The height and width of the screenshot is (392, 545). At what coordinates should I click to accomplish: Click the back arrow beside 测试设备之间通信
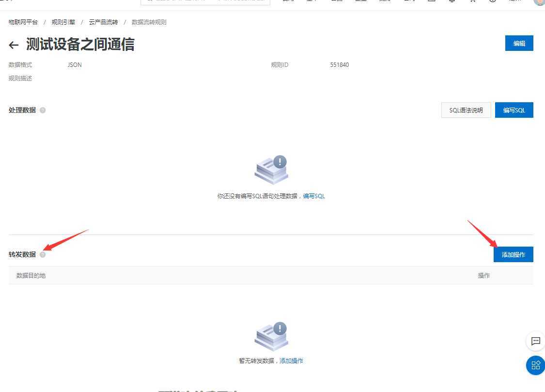[13, 45]
